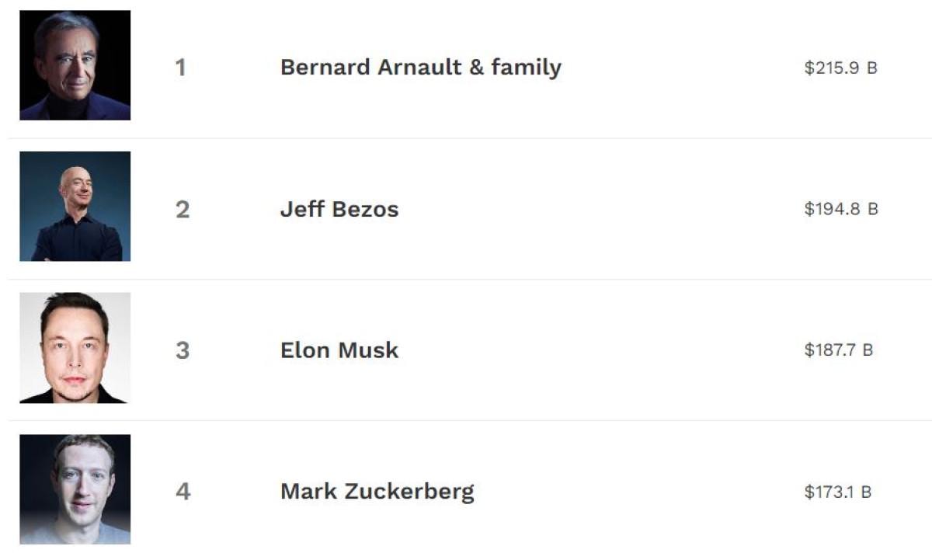Select the $173.1 net worth figure
Screen dimensions: 932x560
[828, 492]
